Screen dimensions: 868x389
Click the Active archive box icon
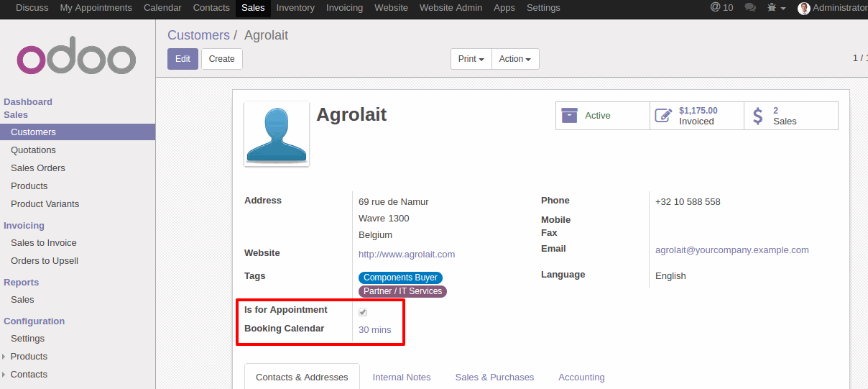(570, 116)
